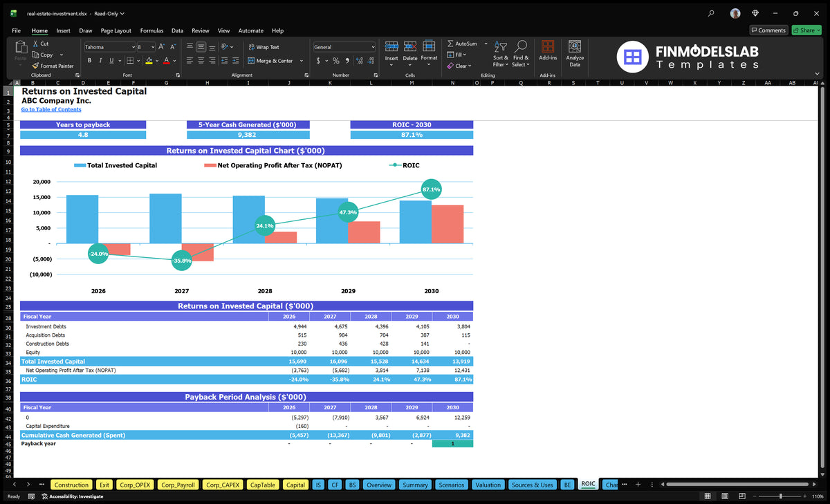Follow the Go to Table of Contents link

[x=51, y=109]
